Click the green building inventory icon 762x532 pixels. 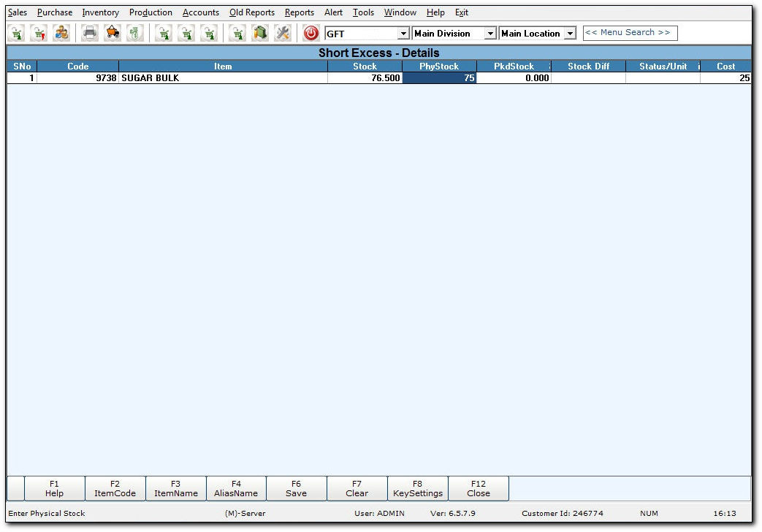(260, 34)
